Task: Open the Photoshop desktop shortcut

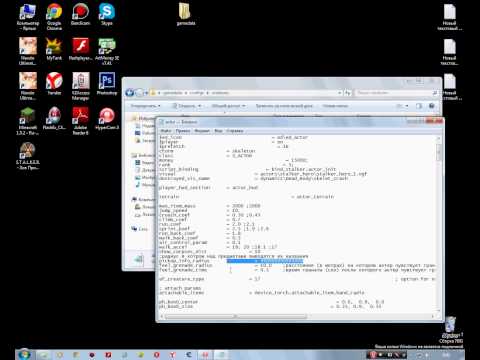Action: coord(107,84)
